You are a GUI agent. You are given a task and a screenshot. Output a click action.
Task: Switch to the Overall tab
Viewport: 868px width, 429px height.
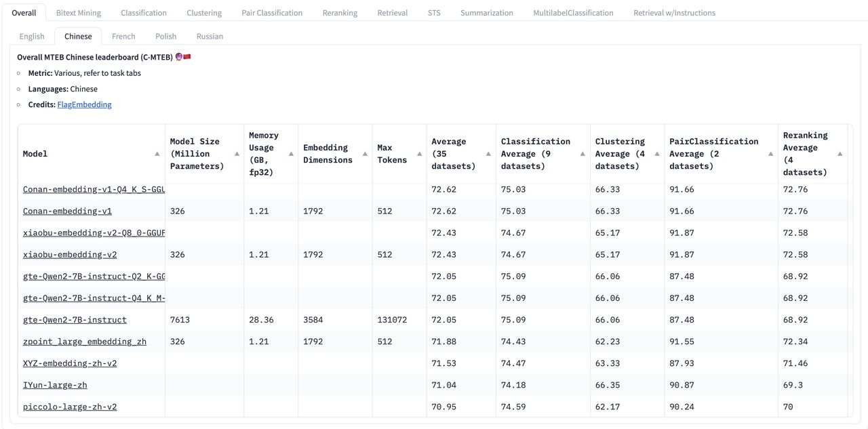[24, 13]
